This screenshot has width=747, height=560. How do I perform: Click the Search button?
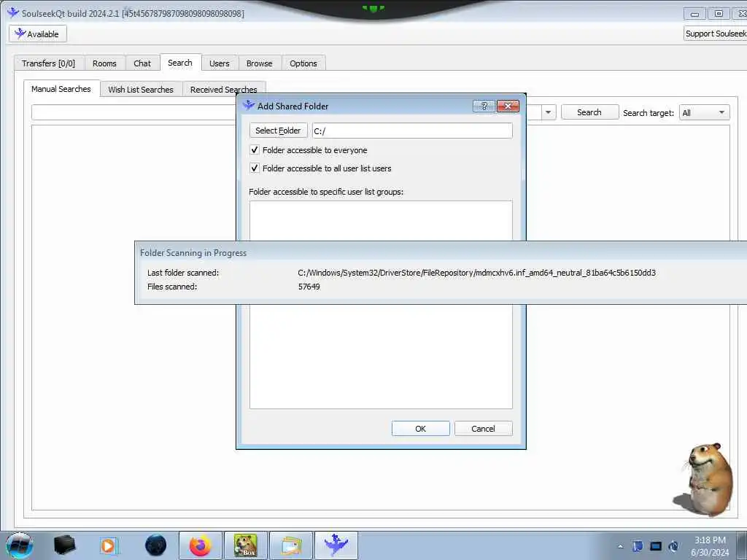point(589,112)
